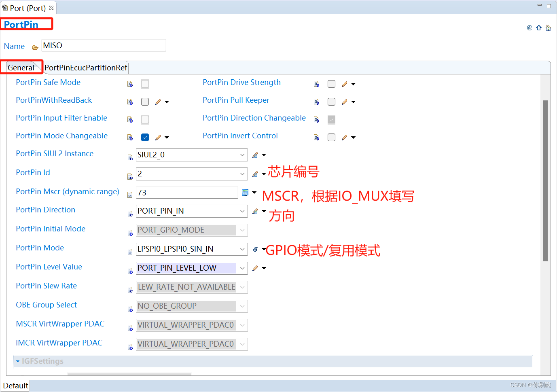
Task: Click the Default button at bottom left
Action: pyautogui.click(x=15, y=385)
